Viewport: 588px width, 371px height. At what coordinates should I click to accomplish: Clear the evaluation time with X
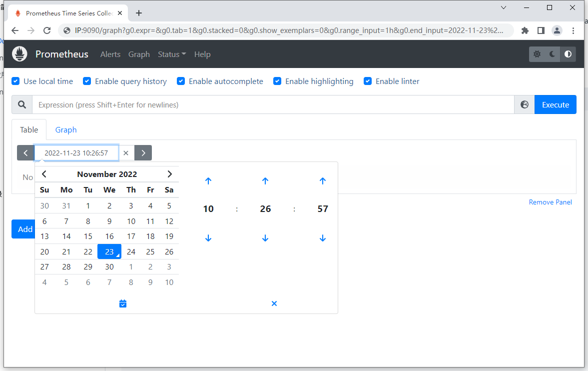[x=126, y=153]
